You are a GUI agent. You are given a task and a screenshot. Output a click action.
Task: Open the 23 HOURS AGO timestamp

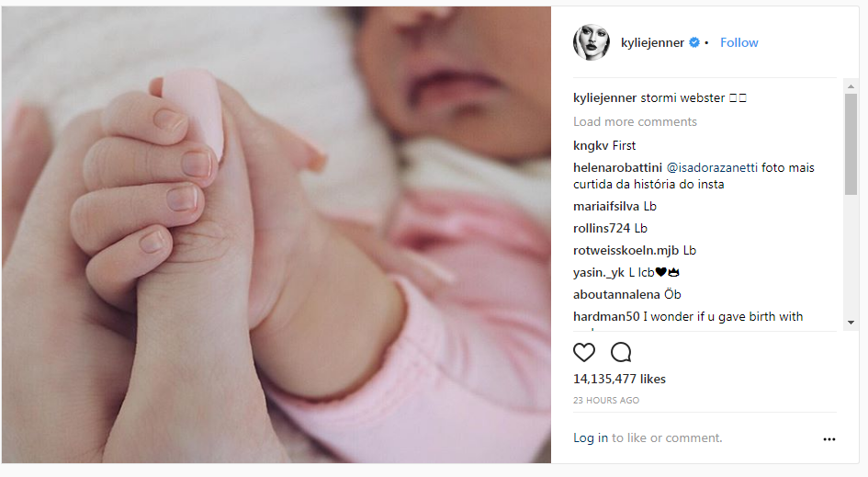tap(606, 400)
